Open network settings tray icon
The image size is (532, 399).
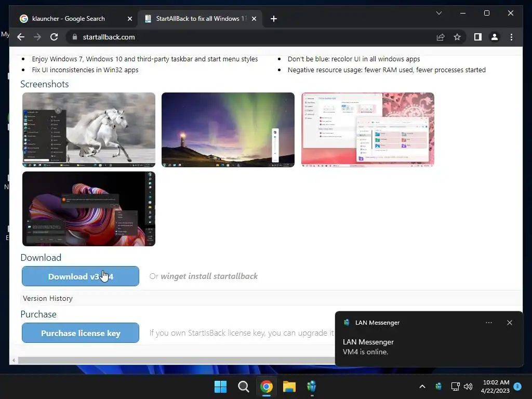(x=455, y=387)
